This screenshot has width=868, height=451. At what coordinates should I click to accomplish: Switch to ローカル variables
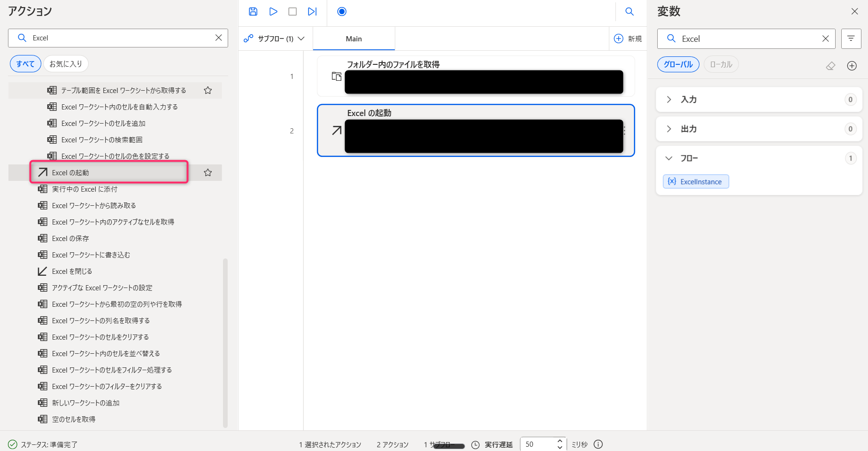721,64
